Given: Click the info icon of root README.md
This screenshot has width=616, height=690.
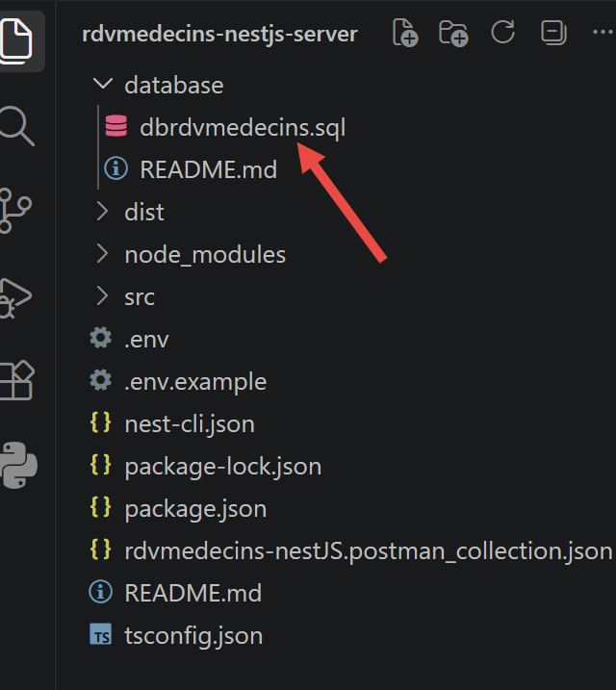Looking at the screenshot, I should [101, 592].
